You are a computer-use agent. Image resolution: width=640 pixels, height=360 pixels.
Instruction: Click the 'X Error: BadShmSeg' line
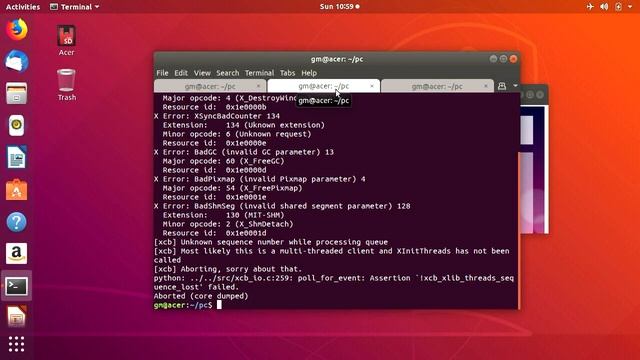[282, 206]
